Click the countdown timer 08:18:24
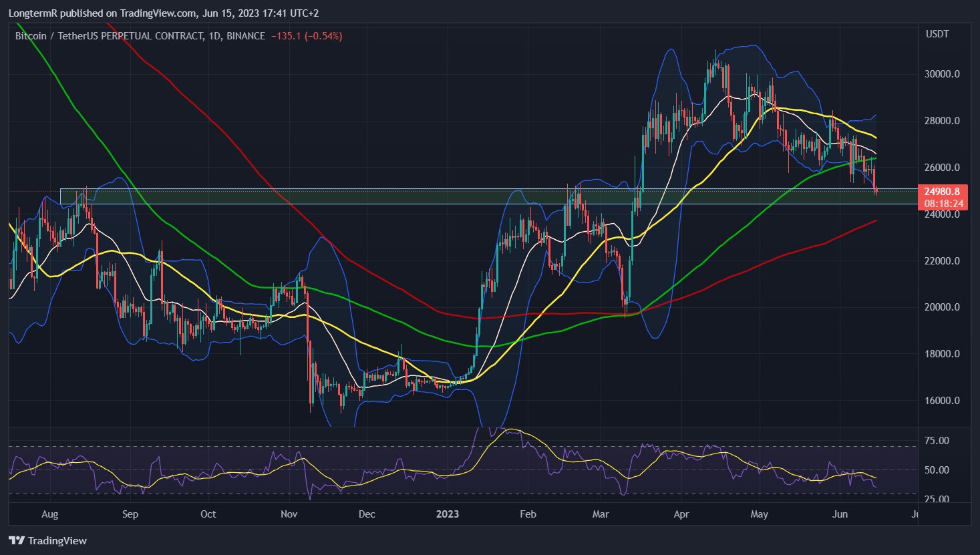This screenshot has height=555, width=980. pos(943,203)
